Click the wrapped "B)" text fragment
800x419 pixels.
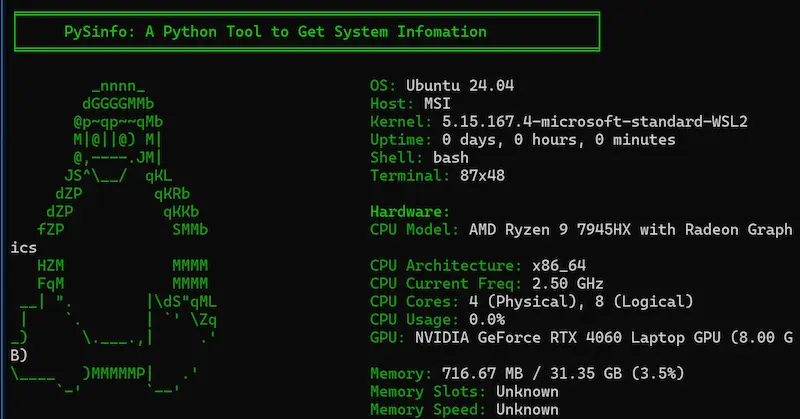tap(19, 355)
